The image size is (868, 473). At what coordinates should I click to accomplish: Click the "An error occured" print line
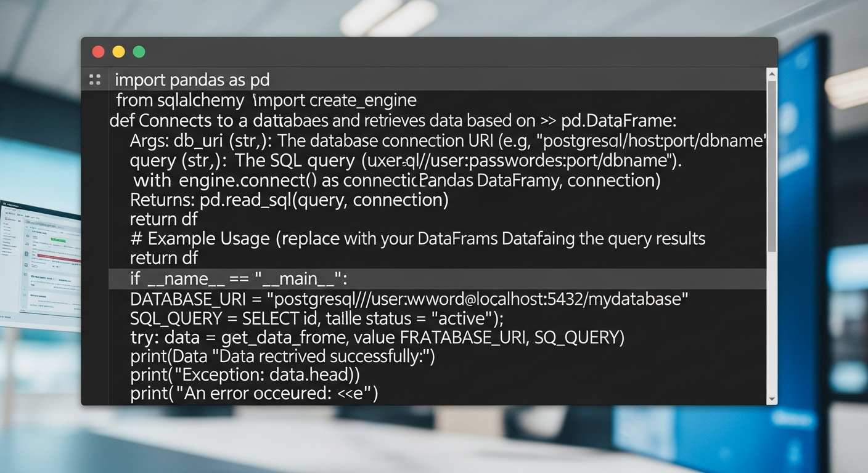[x=254, y=394]
